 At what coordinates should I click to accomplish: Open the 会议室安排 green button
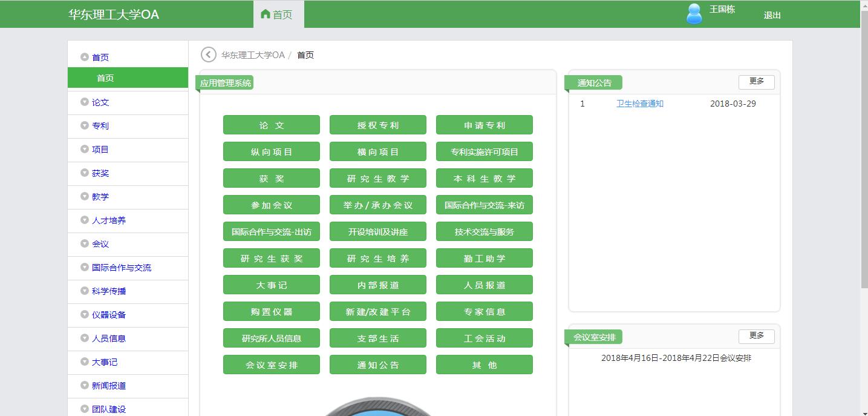pos(271,365)
